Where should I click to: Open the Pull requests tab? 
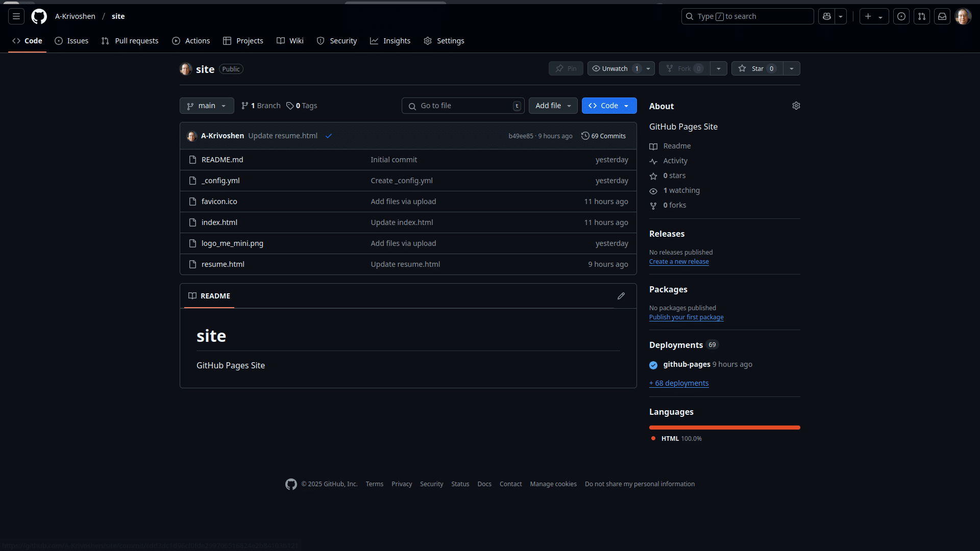click(130, 41)
